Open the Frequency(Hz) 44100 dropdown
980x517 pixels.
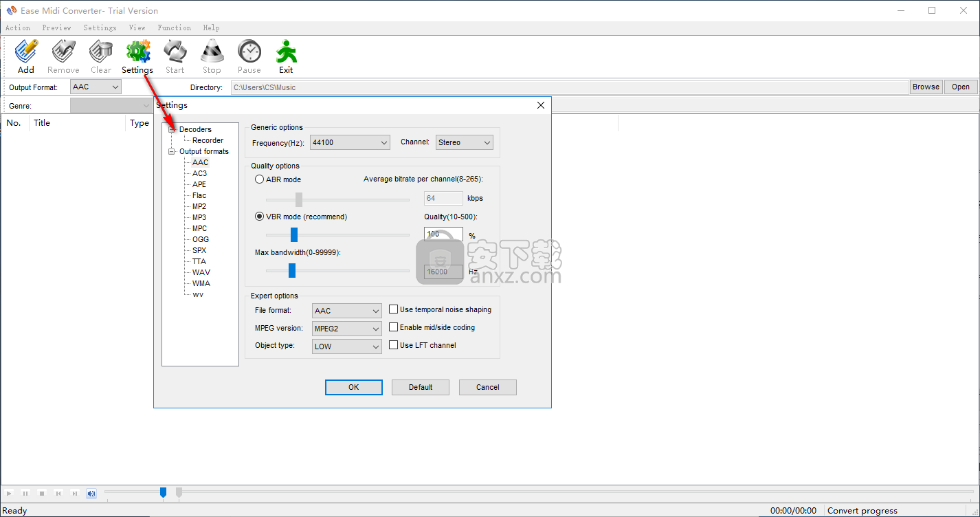[x=350, y=142]
